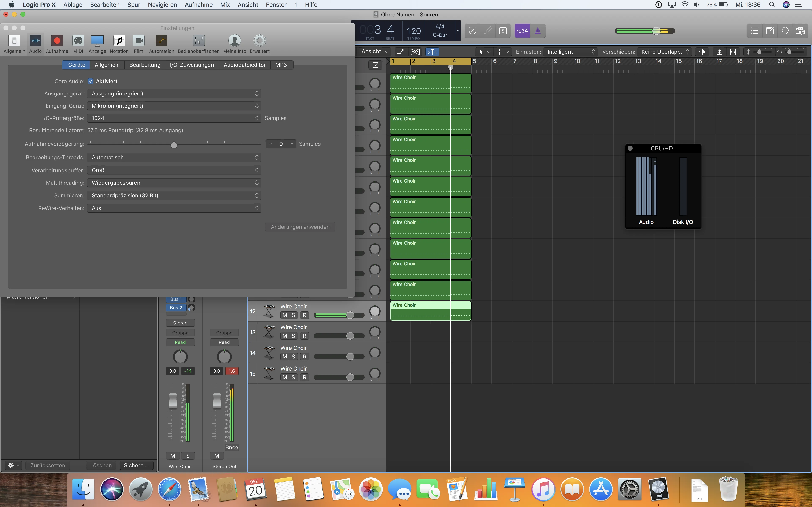Click the metronome icon in control bar
Screen dimensions: 812x507
538,31
